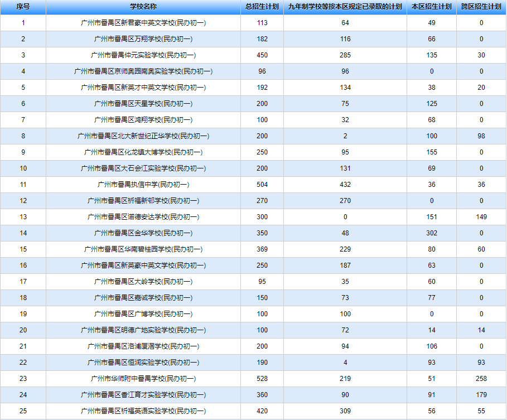Viewport: 507px width, 420px height.
Task: Click the 总招生计划 column header
Action: pyautogui.click(x=262, y=7)
